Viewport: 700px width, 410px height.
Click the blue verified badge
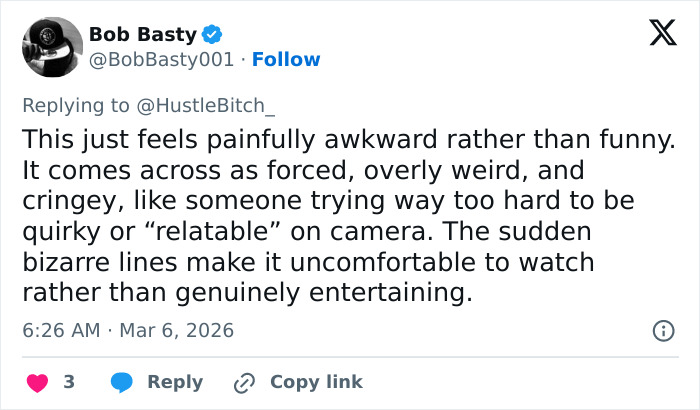212,35
